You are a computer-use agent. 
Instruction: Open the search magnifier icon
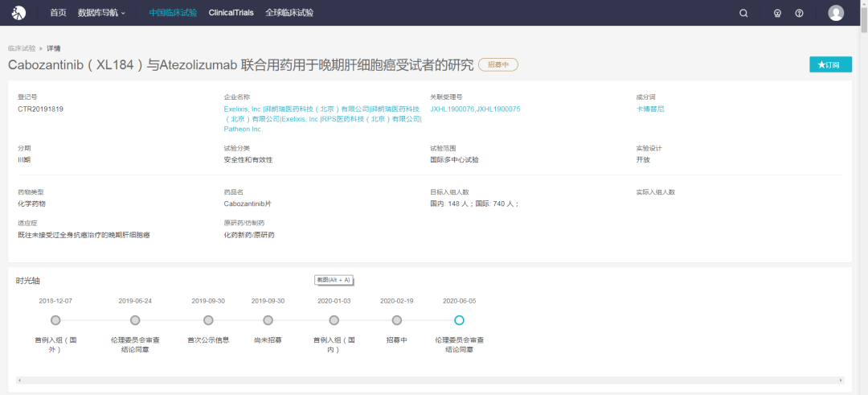pos(743,14)
